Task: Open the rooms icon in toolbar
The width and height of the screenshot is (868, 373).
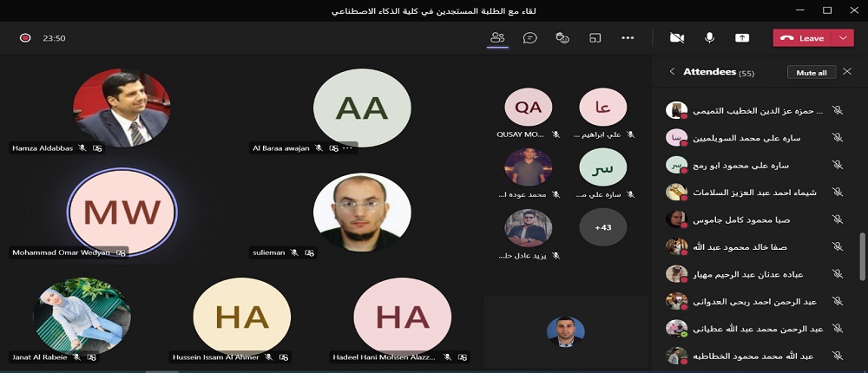Action: (x=595, y=37)
